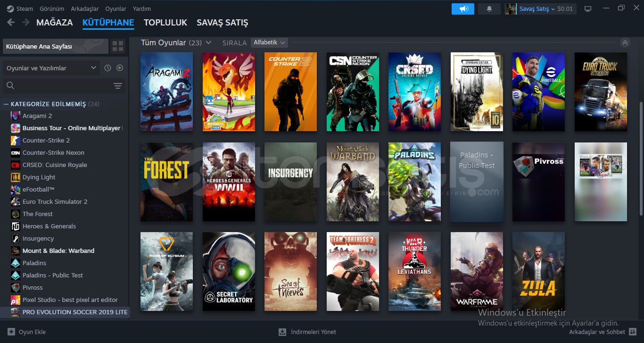Click the $0.01 wallet balance
Viewport: 644px width, 343px height.
click(565, 8)
